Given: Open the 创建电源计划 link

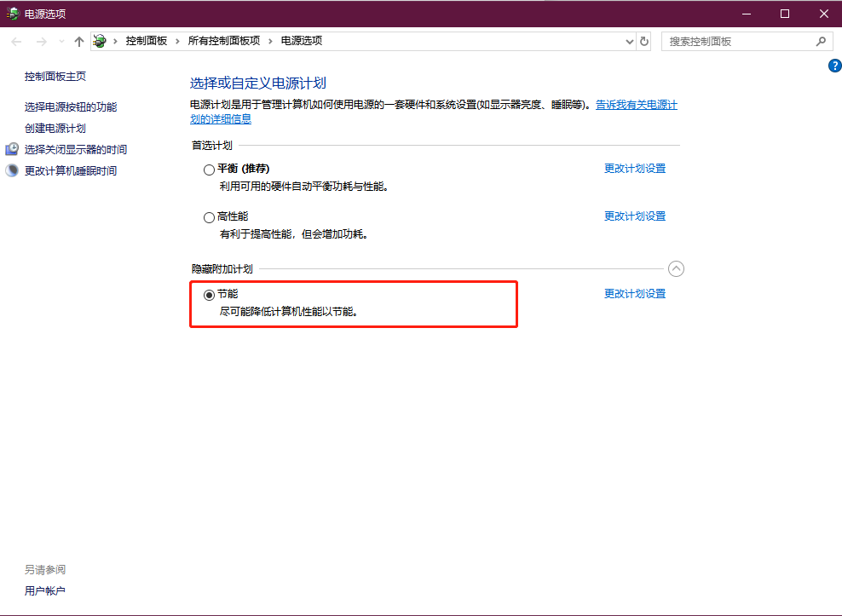Looking at the screenshot, I should 55,128.
